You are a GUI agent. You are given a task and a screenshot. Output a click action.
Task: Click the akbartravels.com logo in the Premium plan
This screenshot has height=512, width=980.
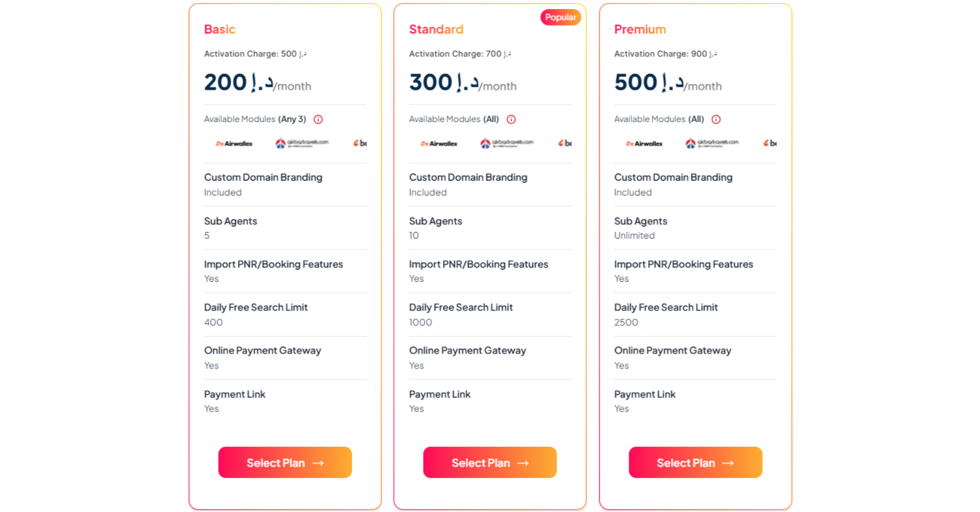point(712,144)
